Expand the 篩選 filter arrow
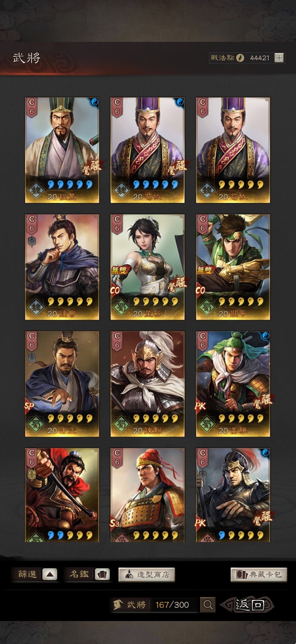This screenshot has width=296, height=644. pos(50,574)
